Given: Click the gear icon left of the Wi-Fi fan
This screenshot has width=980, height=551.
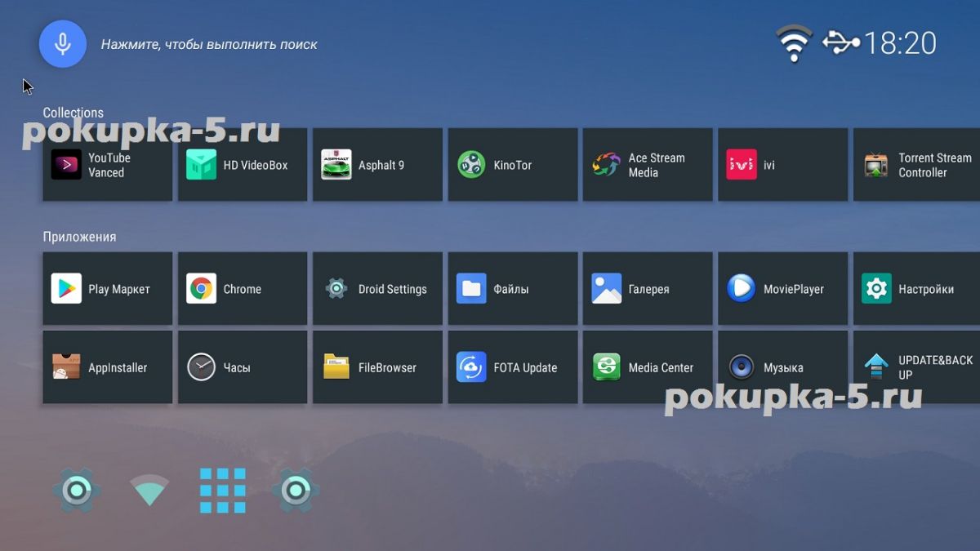Looking at the screenshot, I should (77, 491).
